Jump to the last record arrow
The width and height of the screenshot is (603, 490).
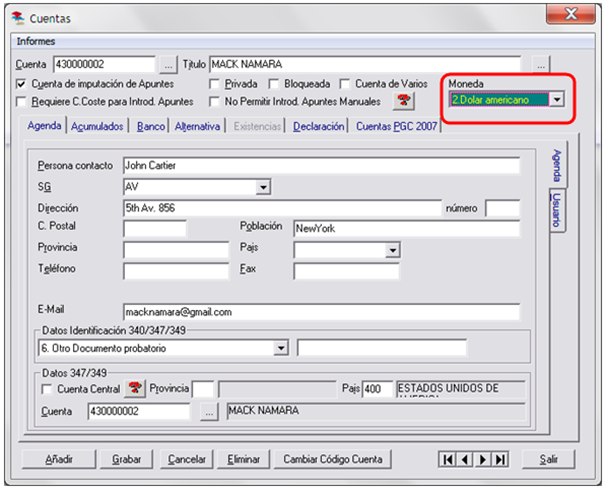pos(499,459)
